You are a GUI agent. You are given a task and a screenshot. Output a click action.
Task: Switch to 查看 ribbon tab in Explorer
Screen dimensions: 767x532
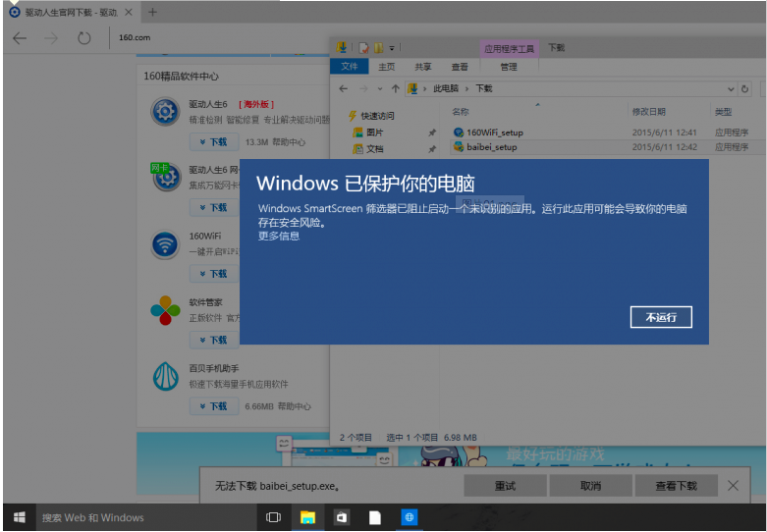pos(460,67)
